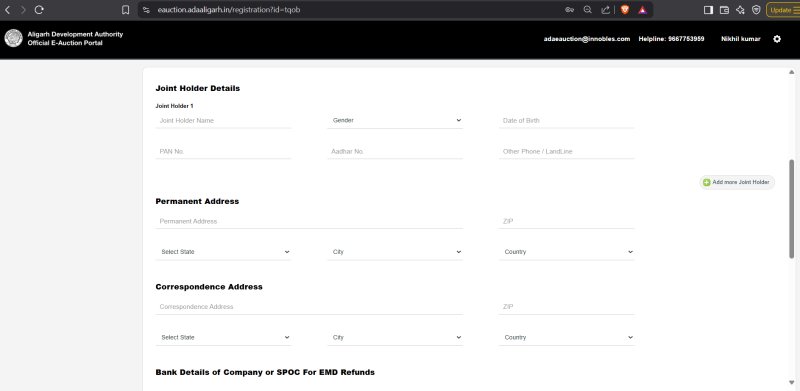Screen dimensions: 800x391
Task: Click the zoom magnifier icon in address bar
Action: click(587, 10)
